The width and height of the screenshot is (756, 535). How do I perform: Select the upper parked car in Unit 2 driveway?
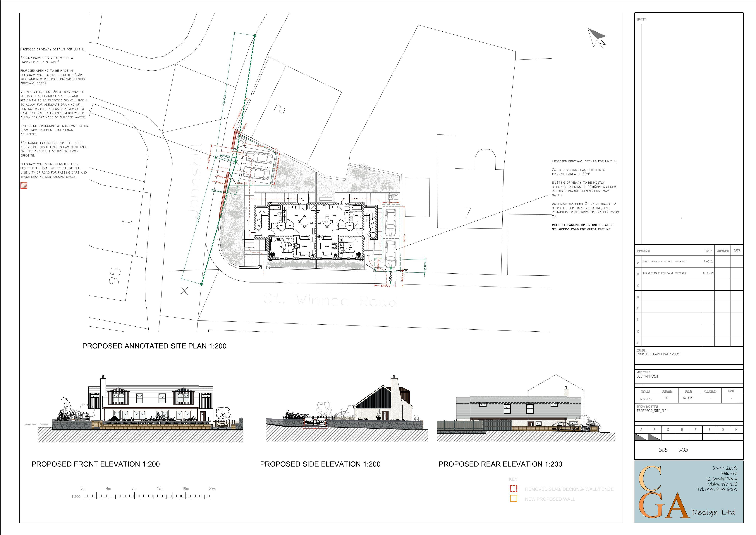click(x=391, y=222)
